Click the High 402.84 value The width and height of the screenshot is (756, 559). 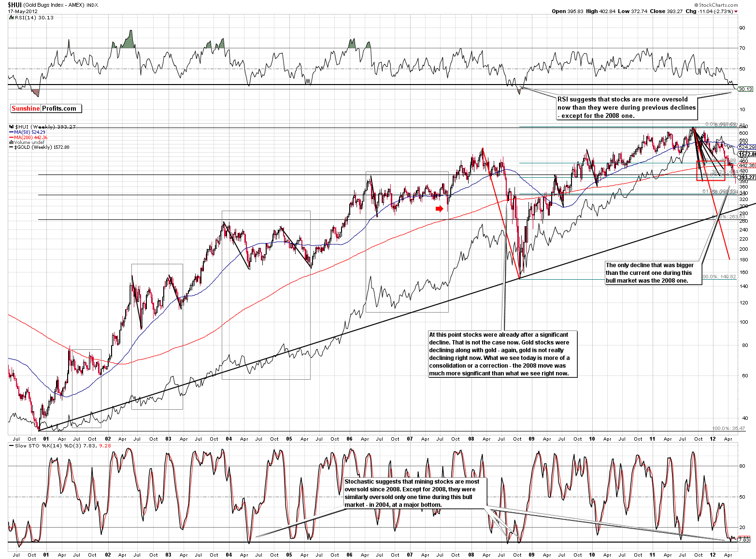click(600, 11)
